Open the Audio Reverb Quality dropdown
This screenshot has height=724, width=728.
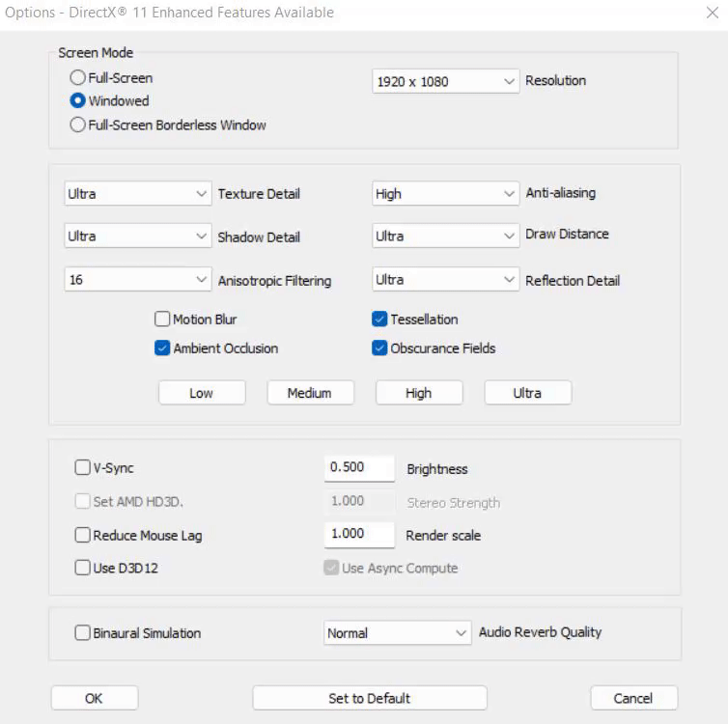click(397, 633)
